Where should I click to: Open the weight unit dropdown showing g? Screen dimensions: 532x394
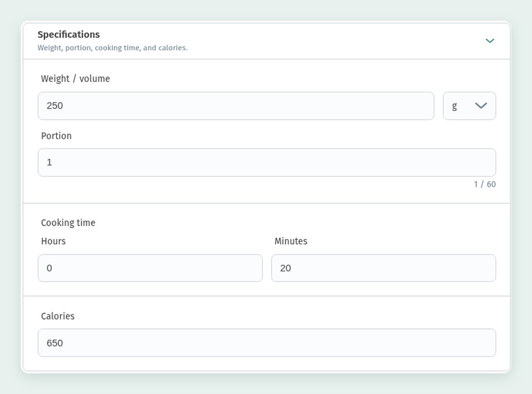coord(469,106)
